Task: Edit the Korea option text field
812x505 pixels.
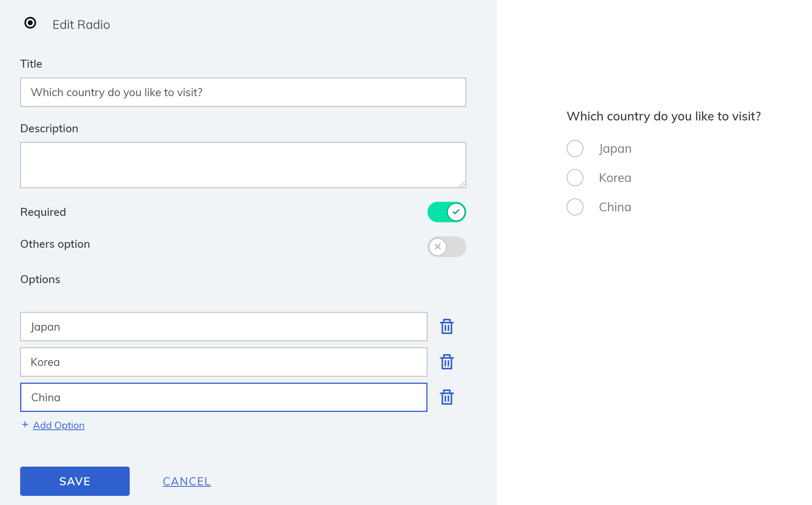Action: [x=224, y=362]
